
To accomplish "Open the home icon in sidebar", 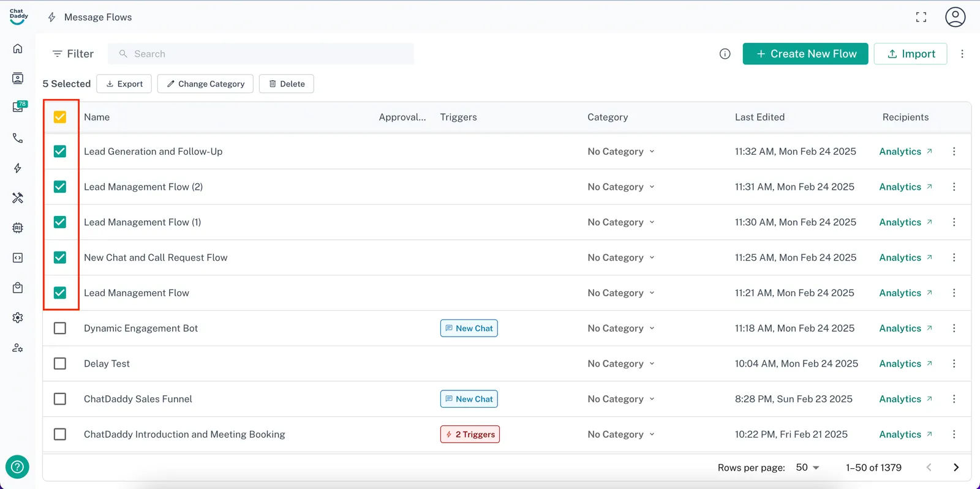I will click(x=18, y=48).
